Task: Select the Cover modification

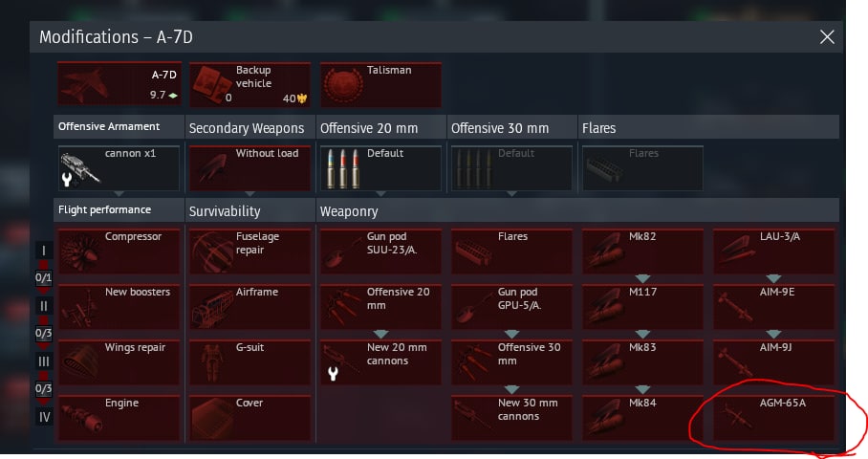Action: point(250,418)
